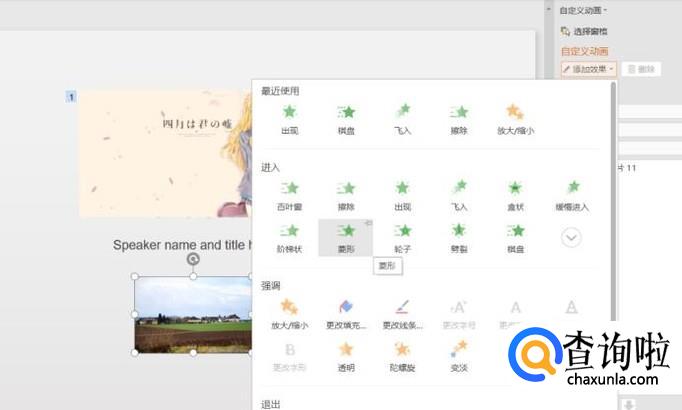Expand more entrance effects with the chevron
This screenshot has width=682, height=410.
pos(571,237)
